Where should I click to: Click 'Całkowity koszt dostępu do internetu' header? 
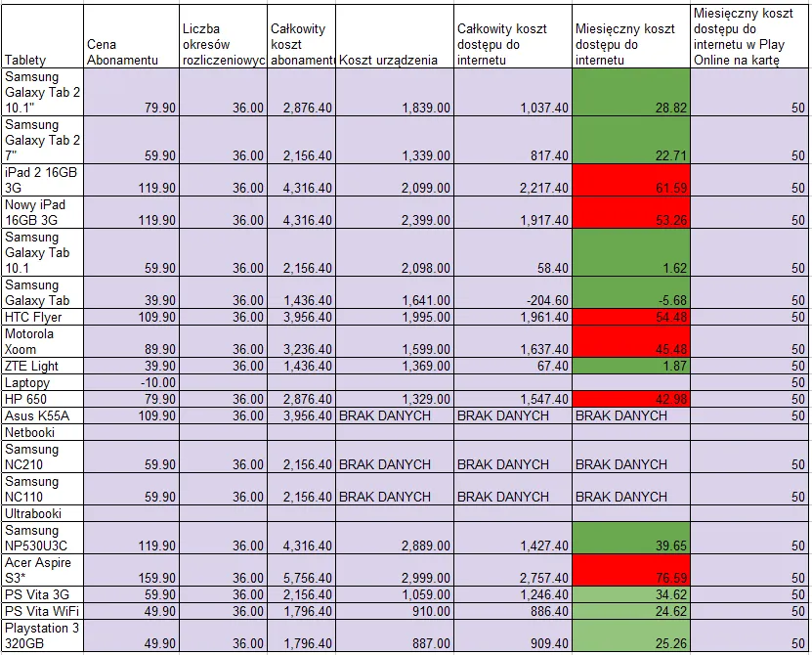[x=513, y=36]
